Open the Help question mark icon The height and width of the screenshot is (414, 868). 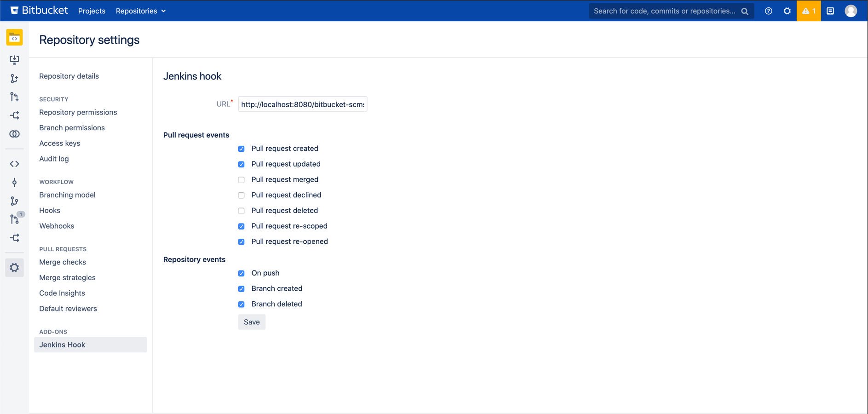pos(768,11)
